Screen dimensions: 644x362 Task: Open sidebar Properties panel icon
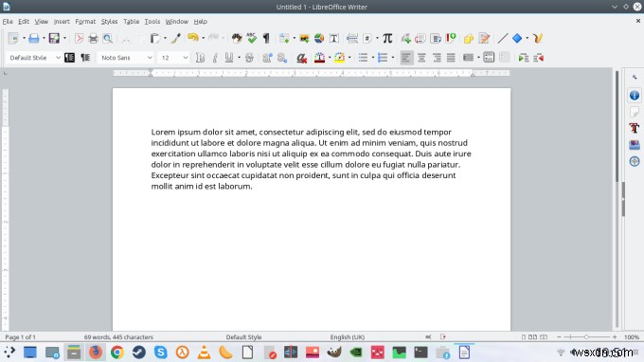click(635, 96)
